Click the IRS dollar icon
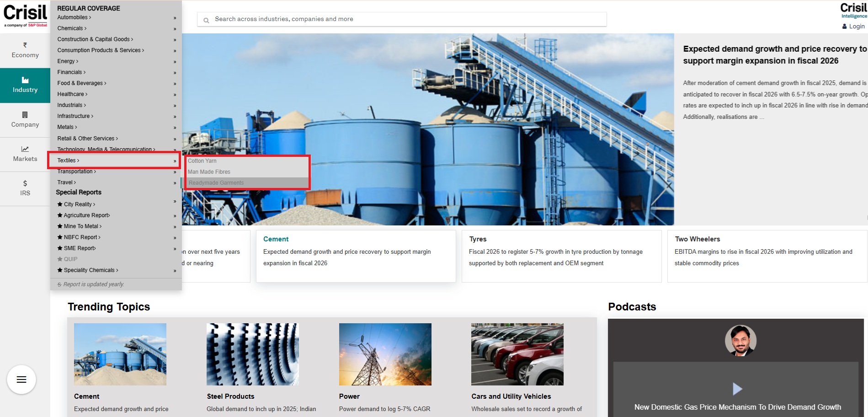 pyautogui.click(x=25, y=183)
